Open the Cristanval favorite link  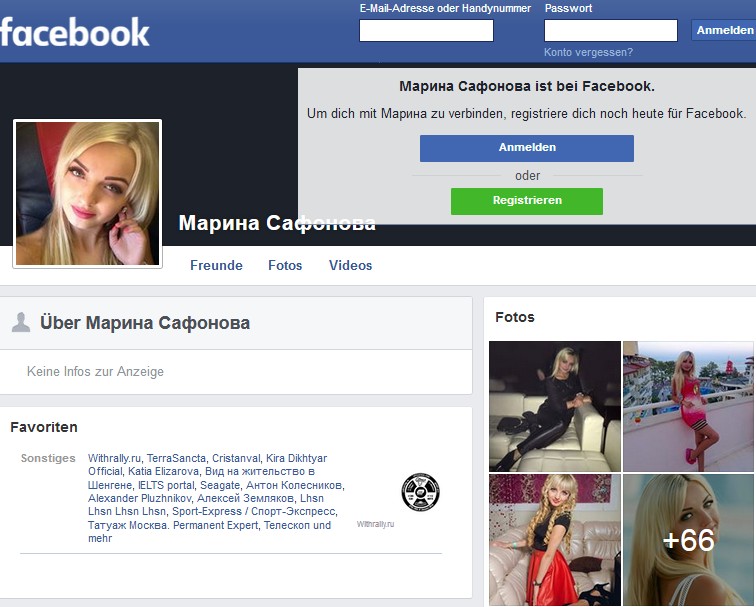pos(236,458)
